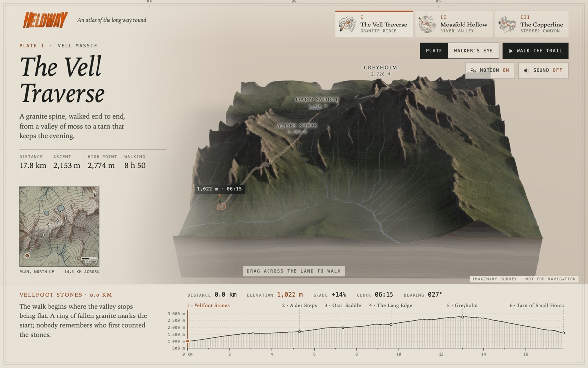Click The Copperline canyon icon
Image resolution: width=588 pixels, height=368 pixels.
(x=507, y=25)
